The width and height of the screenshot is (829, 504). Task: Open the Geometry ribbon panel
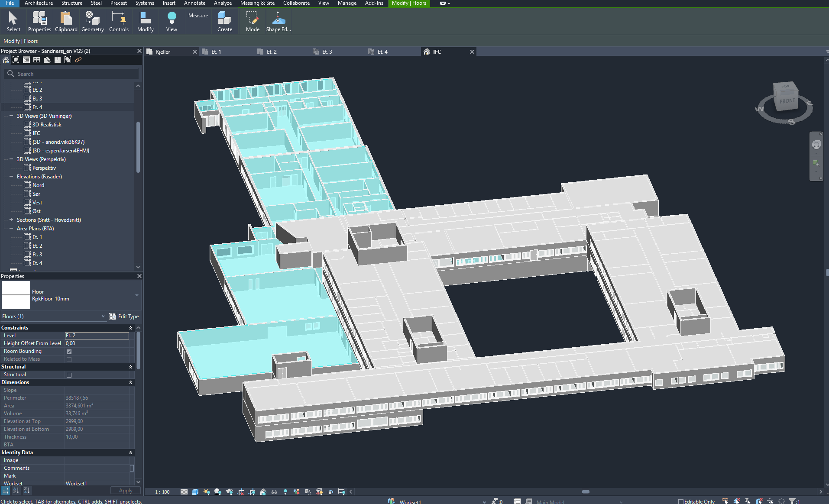[x=93, y=21]
